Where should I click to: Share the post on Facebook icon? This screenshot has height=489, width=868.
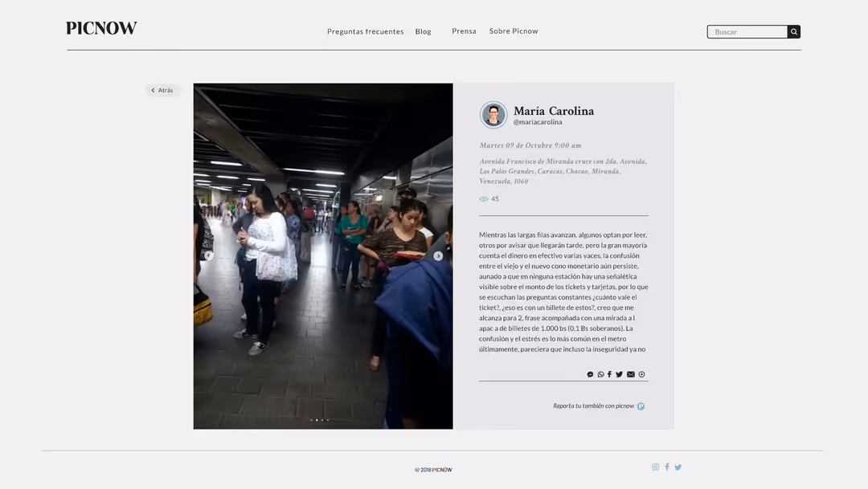[609, 374]
